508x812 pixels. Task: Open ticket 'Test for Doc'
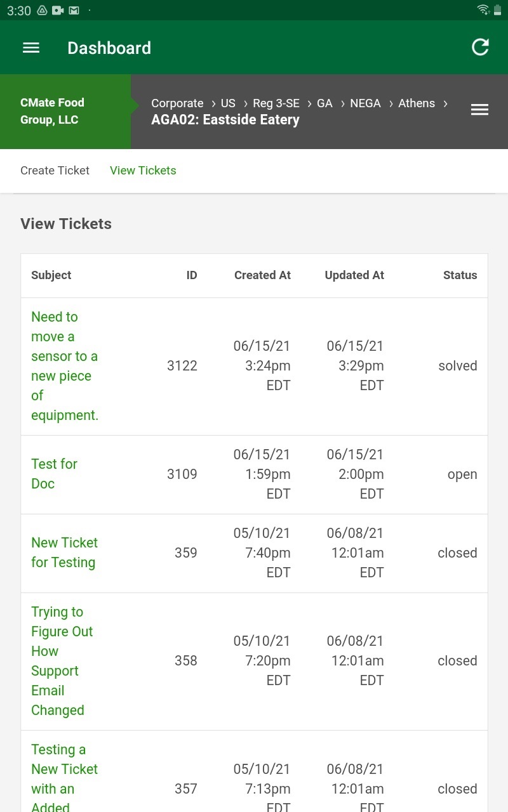[54, 474]
